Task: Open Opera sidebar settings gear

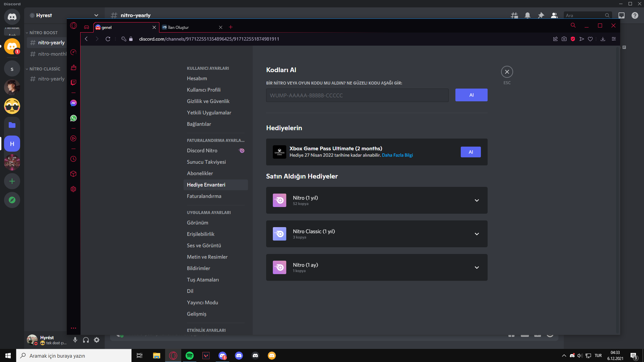Action: pyautogui.click(x=73, y=189)
